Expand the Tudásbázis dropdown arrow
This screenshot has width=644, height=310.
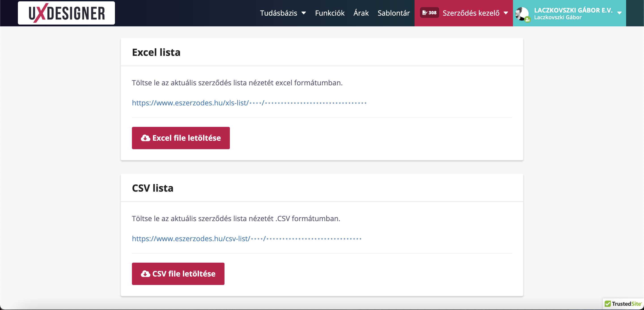[x=304, y=13]
